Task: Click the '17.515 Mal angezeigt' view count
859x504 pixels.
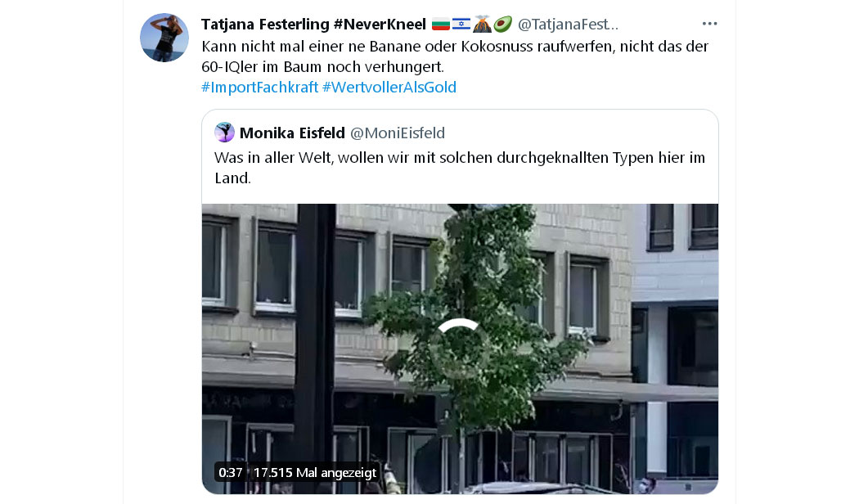Action: [x=315, y=472]
